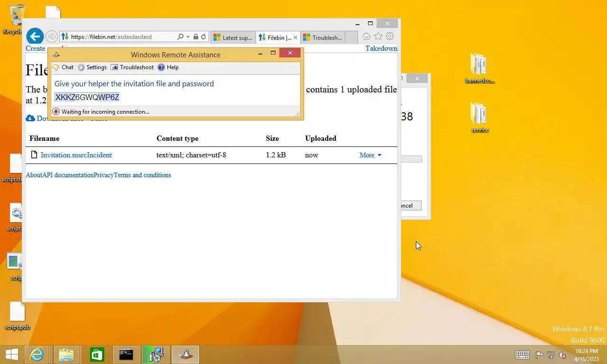Click the Invitation.msrcIncident file icon
The image size is (607, 364).
click(x=34, y=155)
